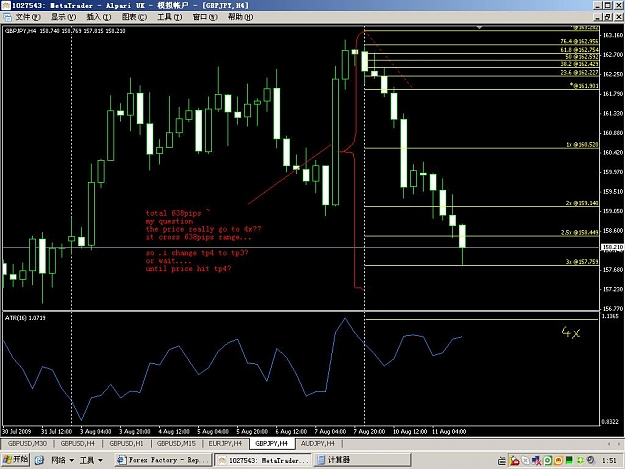Click the red shield tray icon
This screenshot has height=469, width=625.
(x=515, y=461)
